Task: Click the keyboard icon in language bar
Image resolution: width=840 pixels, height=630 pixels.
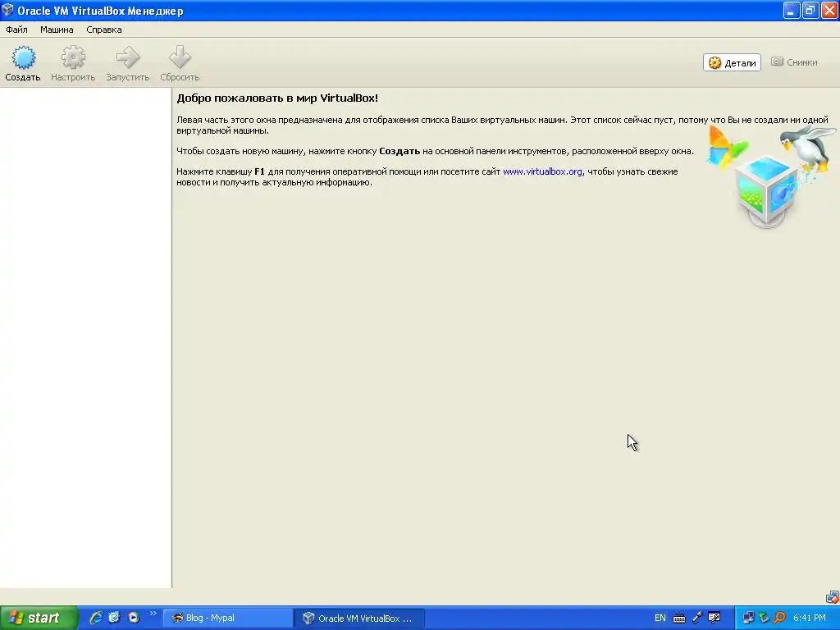Action: pyautogui.click(x=678, y=619)
